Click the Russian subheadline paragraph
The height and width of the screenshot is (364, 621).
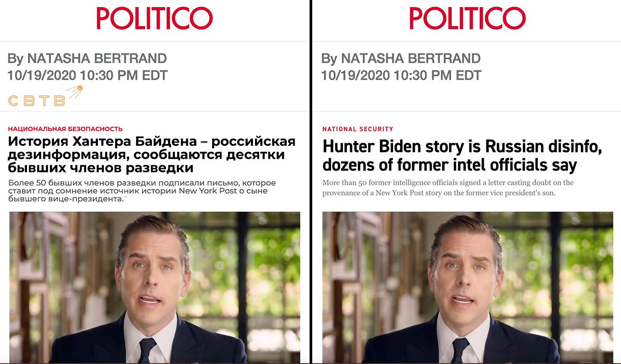click(142, 191)
